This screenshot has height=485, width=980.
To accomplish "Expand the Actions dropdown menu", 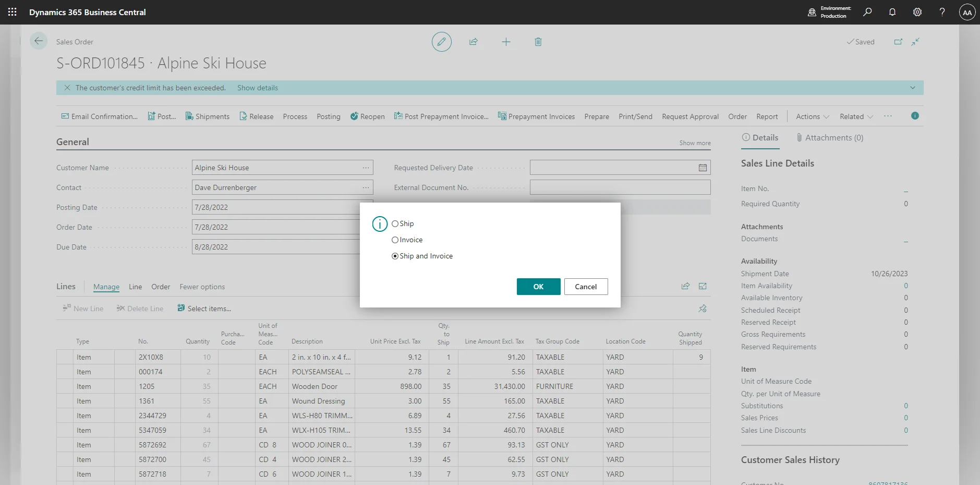I will [812, 116].
